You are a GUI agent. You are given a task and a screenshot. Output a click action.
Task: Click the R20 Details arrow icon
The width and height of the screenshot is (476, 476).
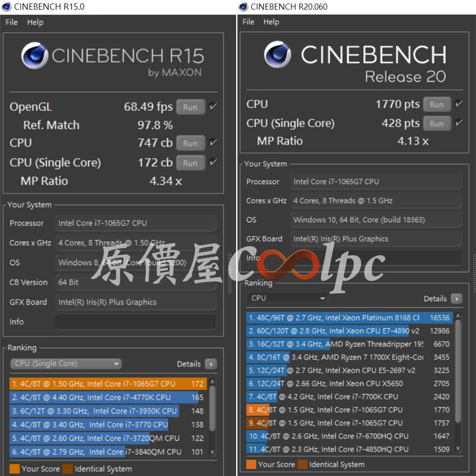(456, 299)
